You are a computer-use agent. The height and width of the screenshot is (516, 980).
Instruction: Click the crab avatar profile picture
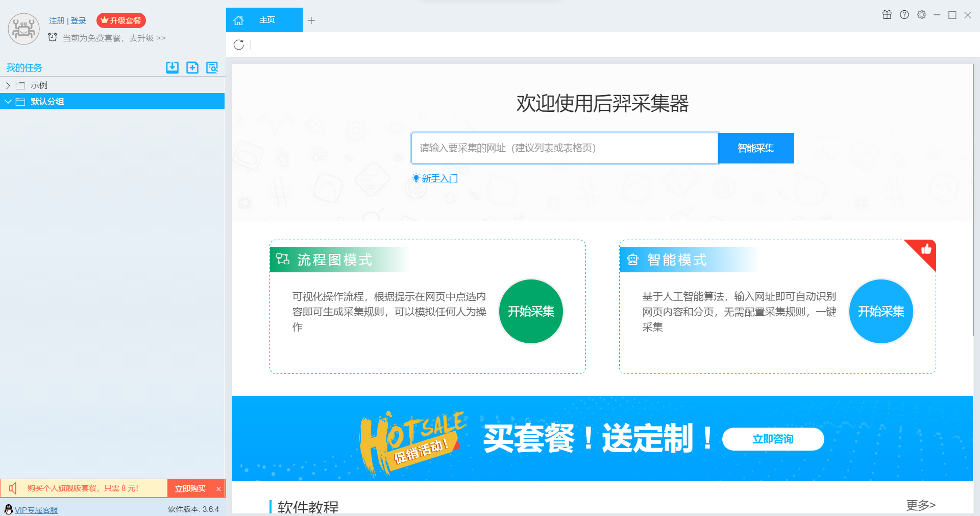tap(23, 29)
